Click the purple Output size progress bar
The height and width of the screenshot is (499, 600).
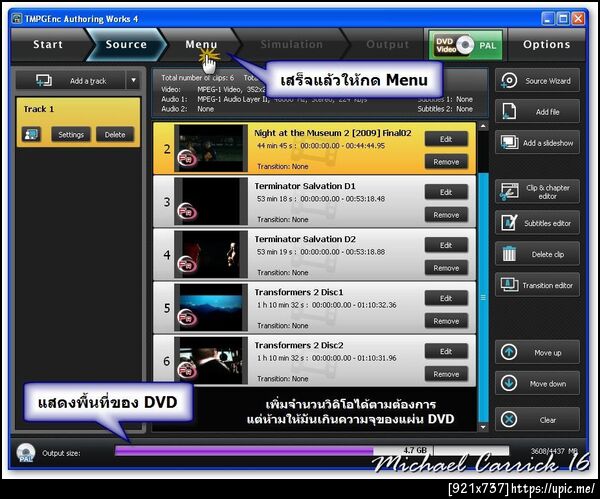pyautogui.click(x=244, y=451)
